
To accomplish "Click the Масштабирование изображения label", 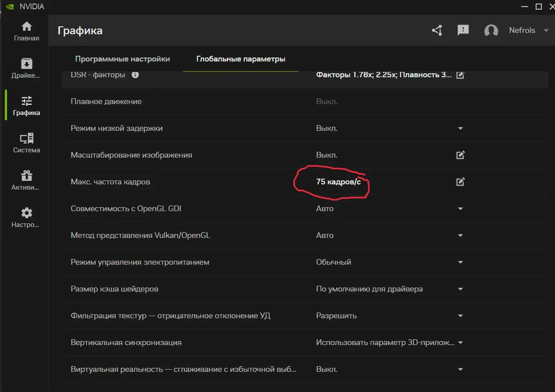I will coord(131,155).
